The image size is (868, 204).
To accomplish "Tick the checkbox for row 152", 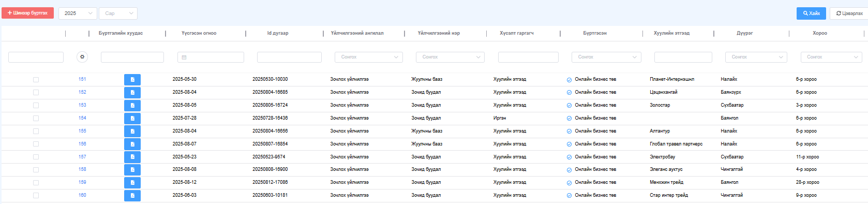I will click(x=36, y=93).
